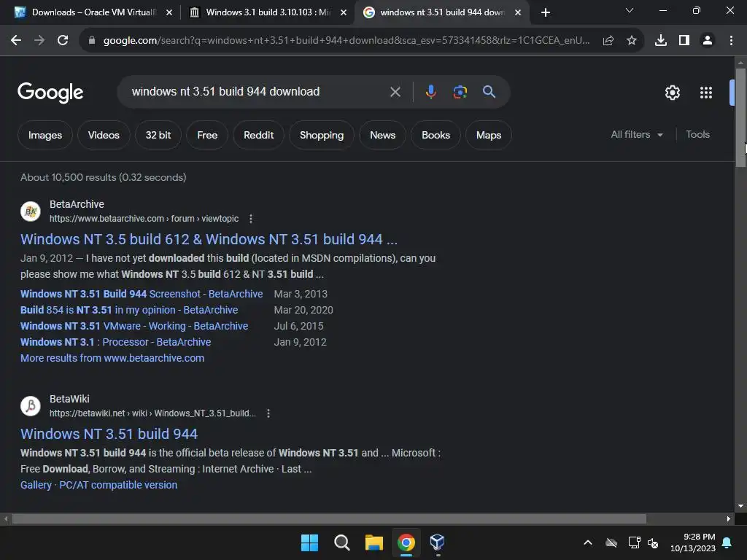Image resolution: width=747 pixels, height=560 pixels.
Task: Close the Windows 3.1 build 3.10.103 tab
Action: [344, 12]
